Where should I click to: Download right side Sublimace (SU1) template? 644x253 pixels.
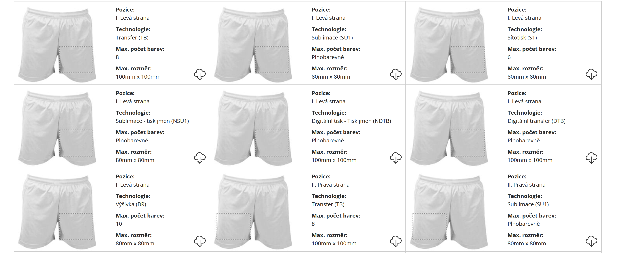click(591, 241)
